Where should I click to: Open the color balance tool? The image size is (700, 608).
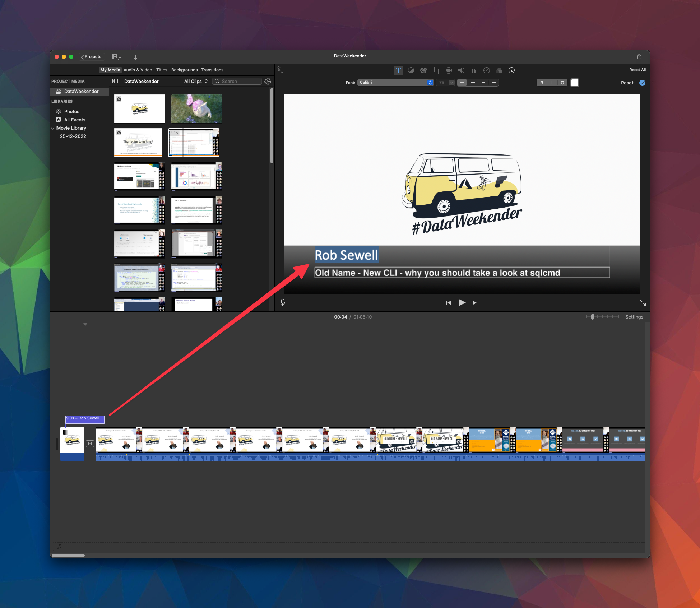click(x=411, y=70)
